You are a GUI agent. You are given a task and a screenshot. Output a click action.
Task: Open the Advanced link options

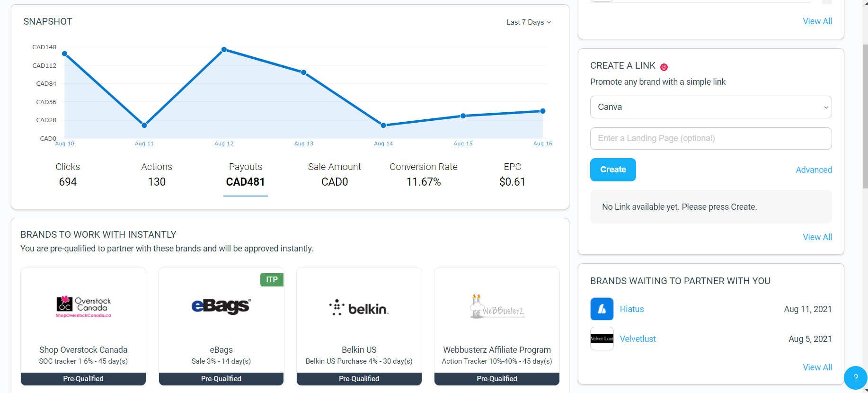tap(814, 170)
